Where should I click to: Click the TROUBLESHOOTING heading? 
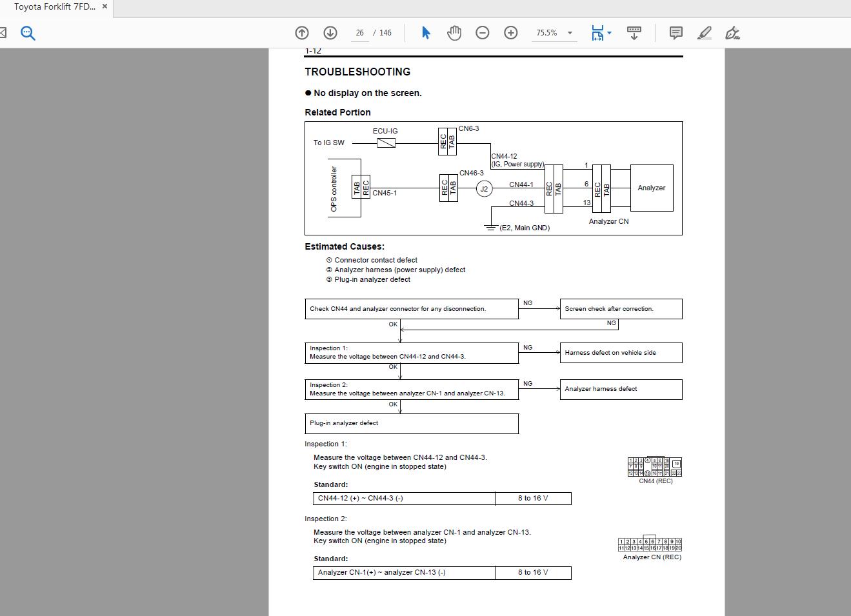point(357,72)
